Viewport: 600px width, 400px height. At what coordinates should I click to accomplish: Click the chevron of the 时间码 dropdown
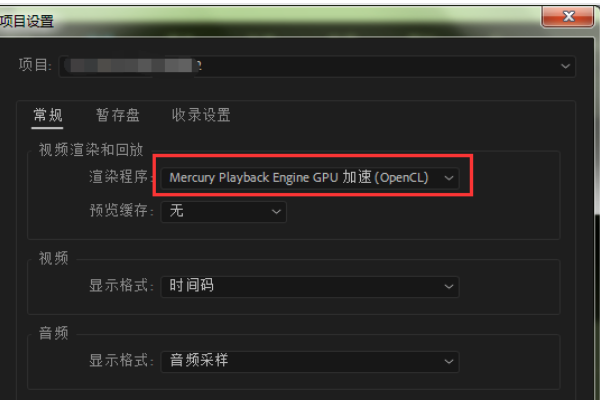coord(449,286)
